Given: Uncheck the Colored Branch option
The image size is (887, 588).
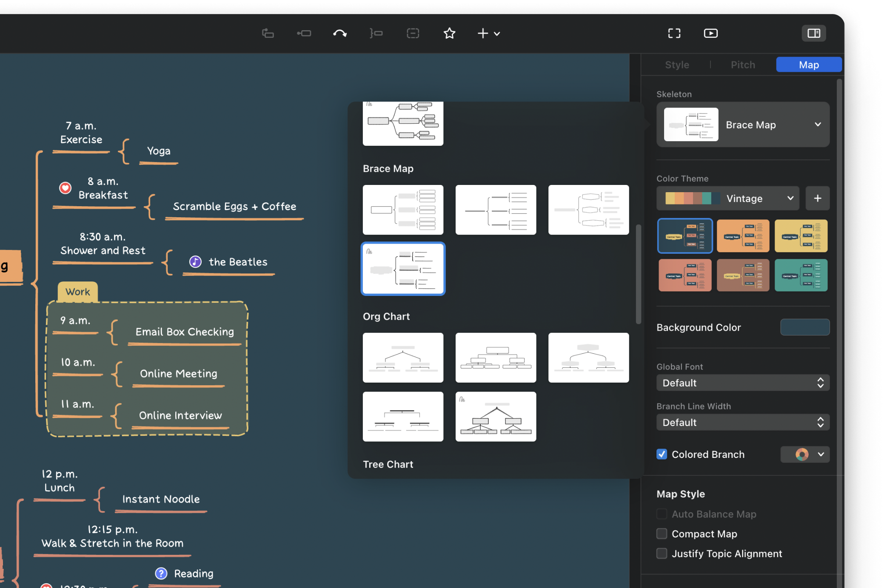Looking at the screenshot, I should (x=662, y=454).
